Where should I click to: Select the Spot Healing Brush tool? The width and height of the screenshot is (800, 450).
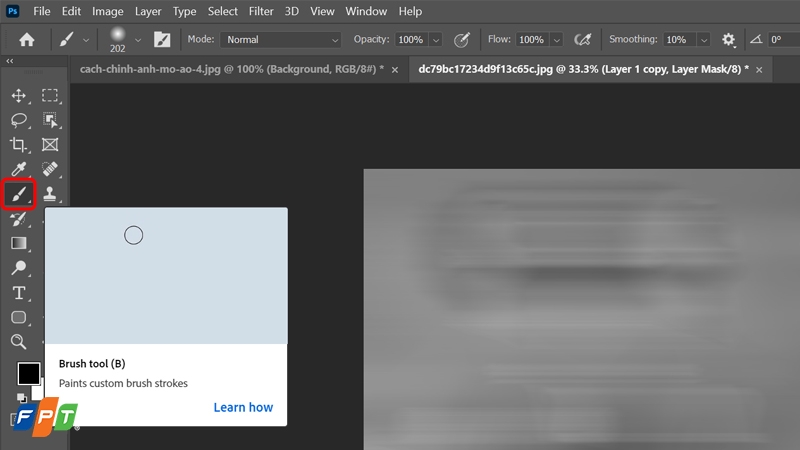pyautogui.click(x=50, y=169)
